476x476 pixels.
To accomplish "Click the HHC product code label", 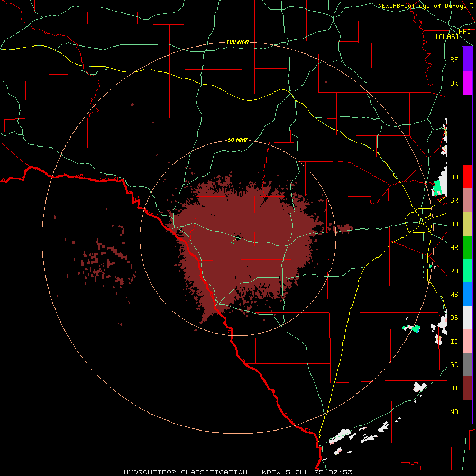I will pyautogui.click(x=464, y=32).
